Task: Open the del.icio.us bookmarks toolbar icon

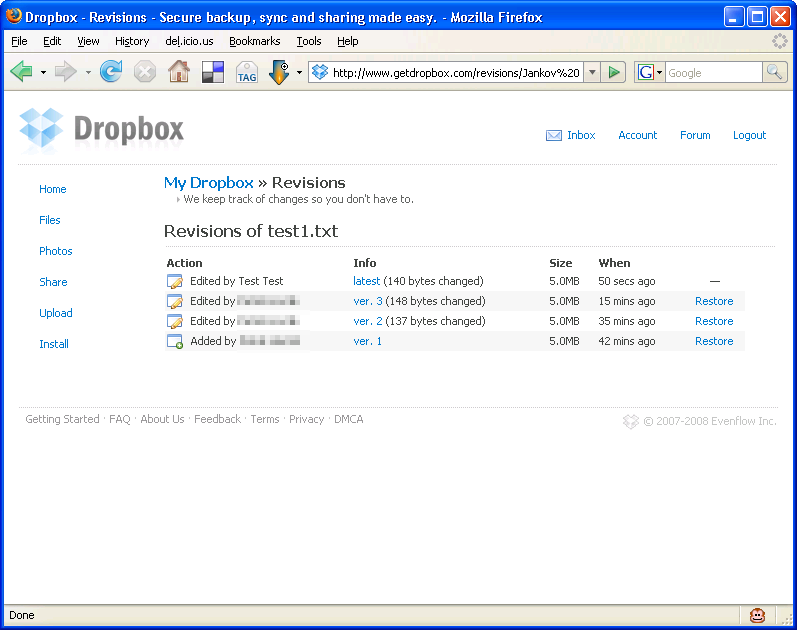Action: point(212,72)
